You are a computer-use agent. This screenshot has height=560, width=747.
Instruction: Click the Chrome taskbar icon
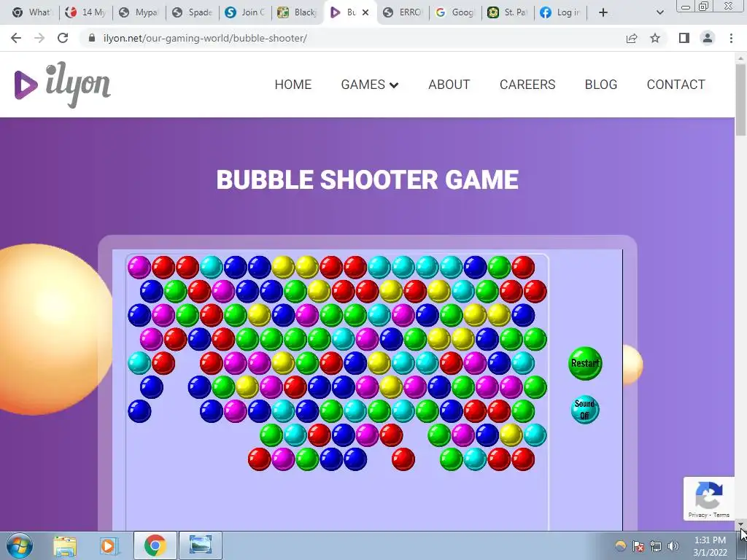(x=155, y=545)
